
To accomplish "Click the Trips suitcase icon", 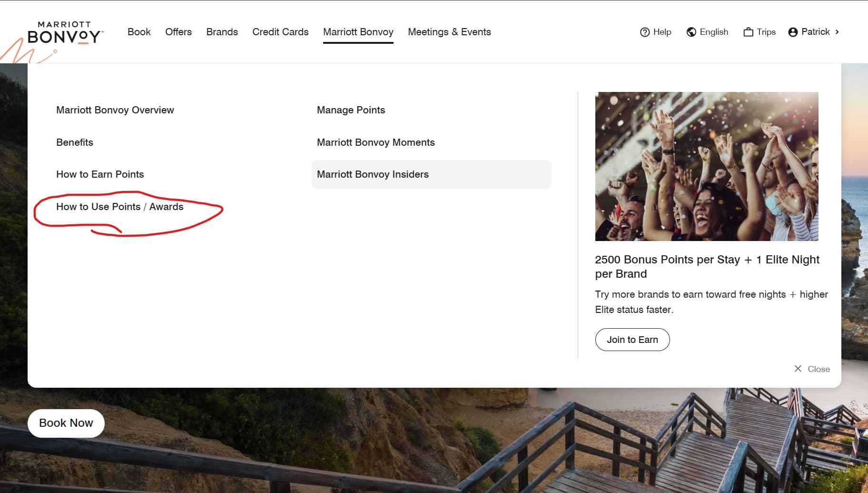I will [749, 32].
